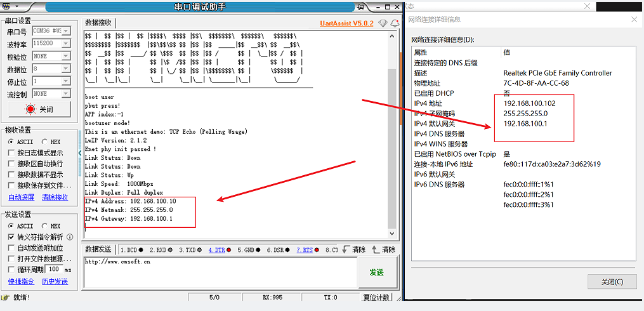Screen dimensions: 644x311
Task: Click the 清除接收 link
Action: (55, 197)
